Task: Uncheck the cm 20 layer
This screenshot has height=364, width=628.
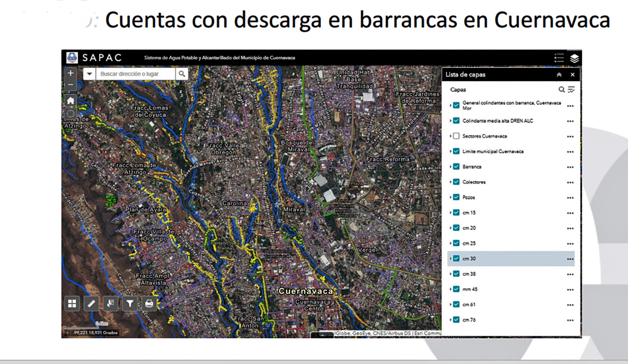Action: [x=456, y=228]
